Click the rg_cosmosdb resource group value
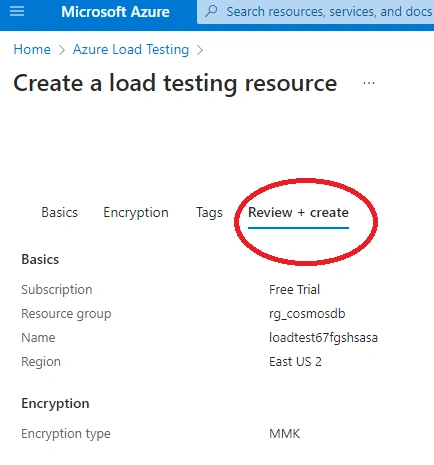 pos(307,314)
